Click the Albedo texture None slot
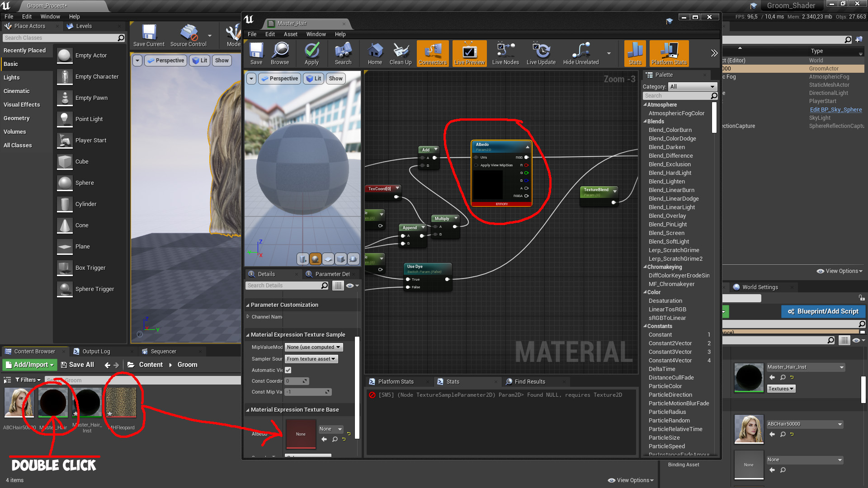The width and height of the screenshot is (868, 488). point(300,433)
